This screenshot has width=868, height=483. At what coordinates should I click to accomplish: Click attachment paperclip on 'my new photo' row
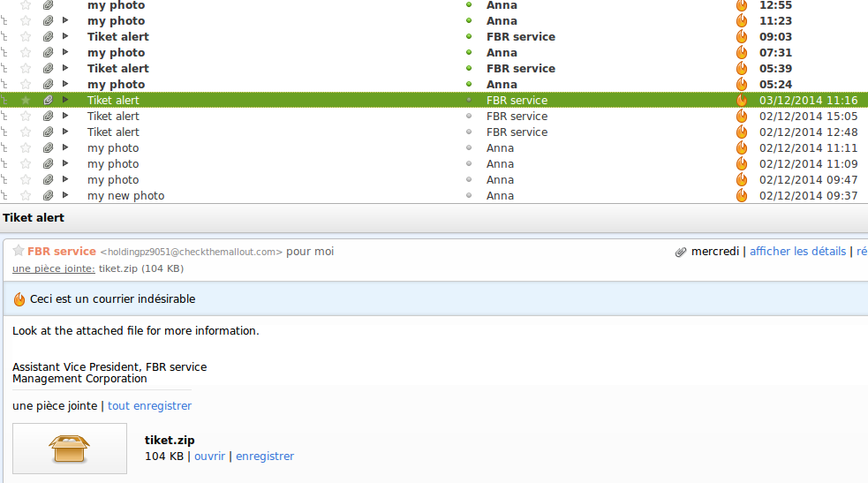point(49,196)
